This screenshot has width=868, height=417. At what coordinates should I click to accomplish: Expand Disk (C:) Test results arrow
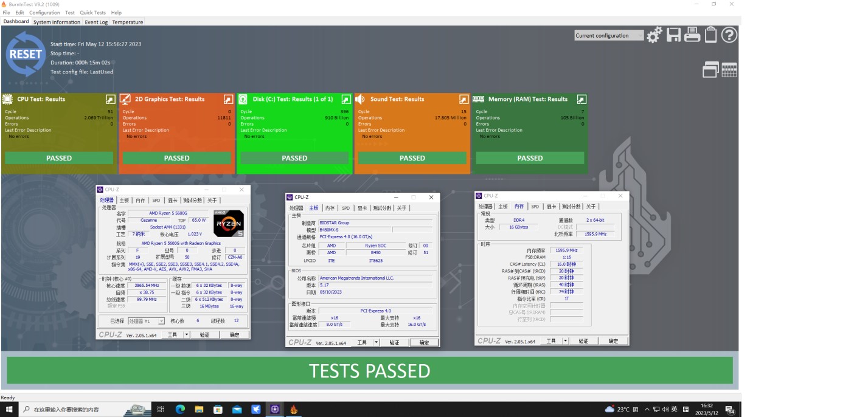pyautogui.click(x=345, y=99)
